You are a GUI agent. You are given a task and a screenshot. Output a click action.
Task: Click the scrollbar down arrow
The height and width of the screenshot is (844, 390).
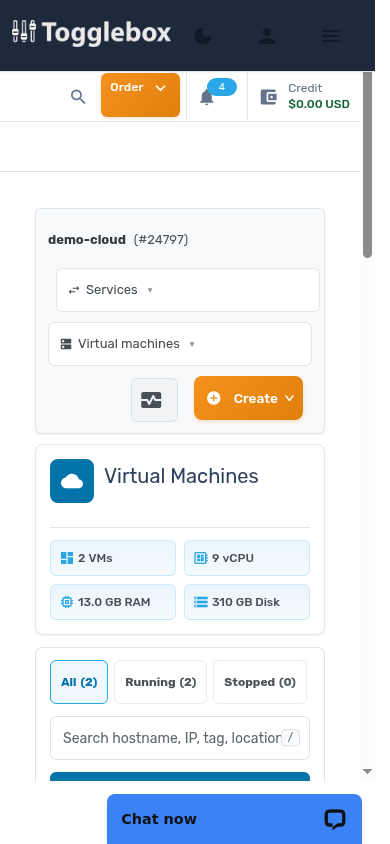coord(367,771)
